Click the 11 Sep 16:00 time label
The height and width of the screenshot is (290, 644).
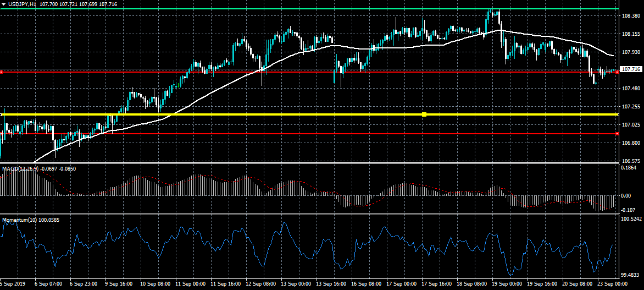[226, 284]
